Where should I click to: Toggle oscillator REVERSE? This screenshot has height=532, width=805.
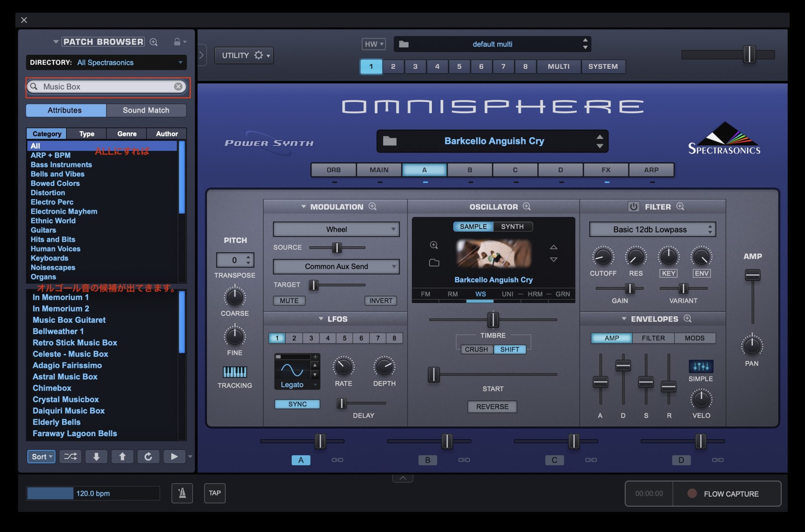[492, 406]
